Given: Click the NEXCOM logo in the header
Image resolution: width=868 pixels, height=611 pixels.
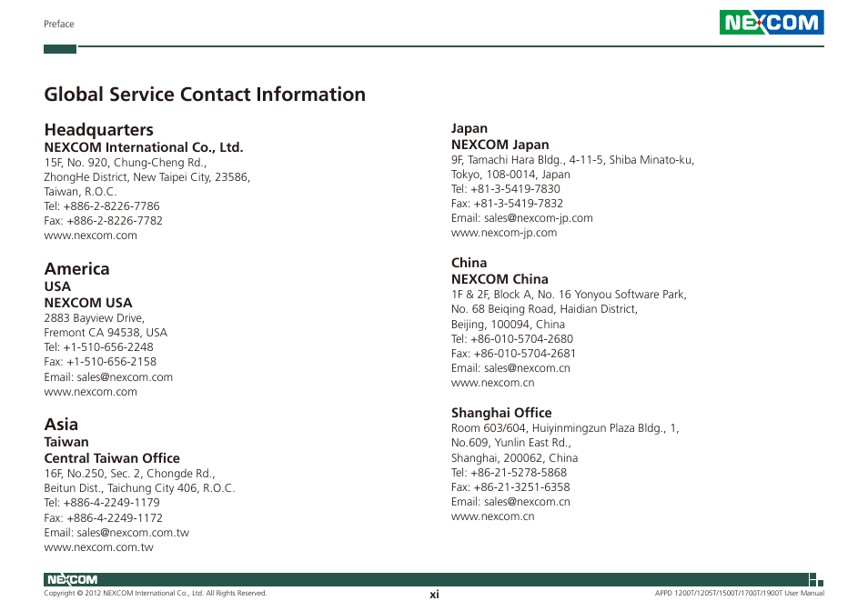Looking at the screenshot, I should (x=772, y=22).
